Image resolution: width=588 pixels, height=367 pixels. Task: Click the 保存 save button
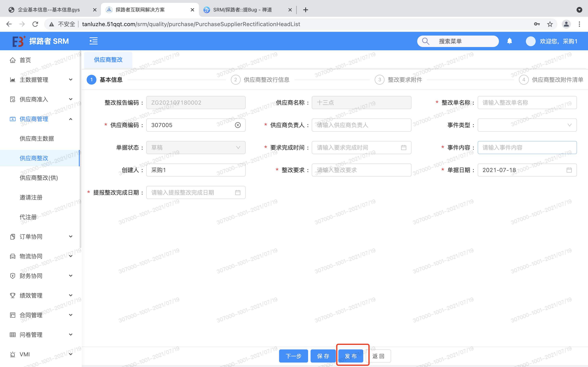click(x=323, y=356)
